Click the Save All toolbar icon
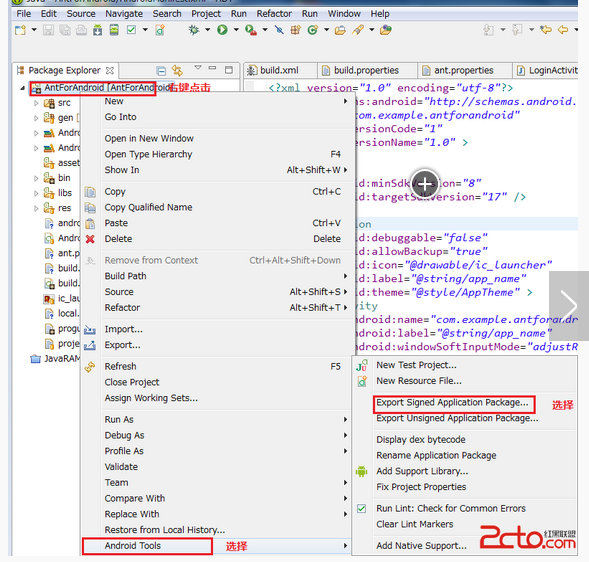Viewport: 589px width, 562px height. coord(65,30)
